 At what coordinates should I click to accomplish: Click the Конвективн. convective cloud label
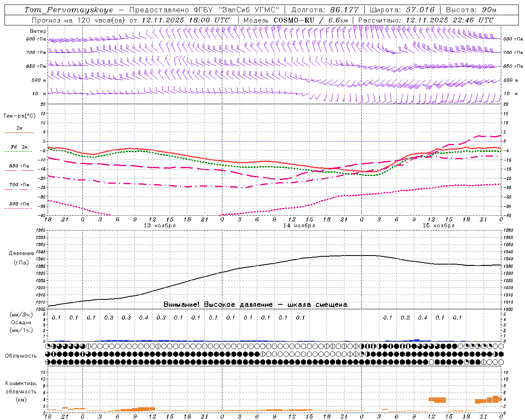21,383
